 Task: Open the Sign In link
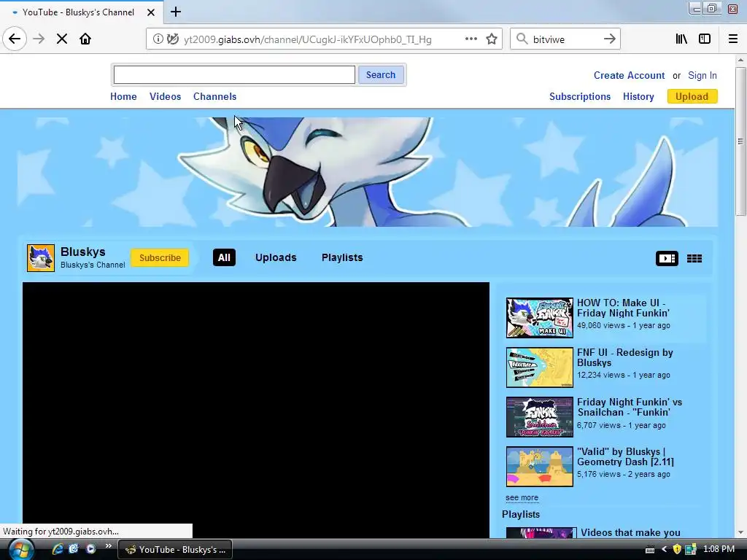(703, 75)
